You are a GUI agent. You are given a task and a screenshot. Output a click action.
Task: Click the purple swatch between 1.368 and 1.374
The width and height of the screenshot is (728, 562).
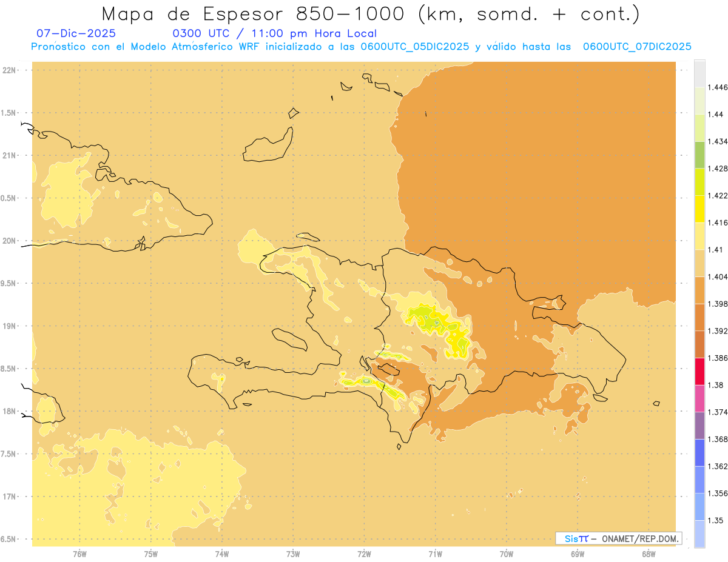coord(699,426)
